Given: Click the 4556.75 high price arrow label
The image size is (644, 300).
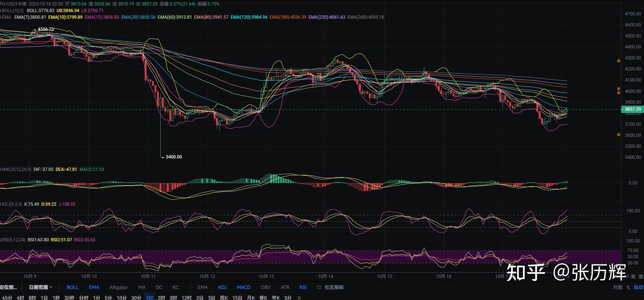Looking at the screenshot, I should point(44,29).
